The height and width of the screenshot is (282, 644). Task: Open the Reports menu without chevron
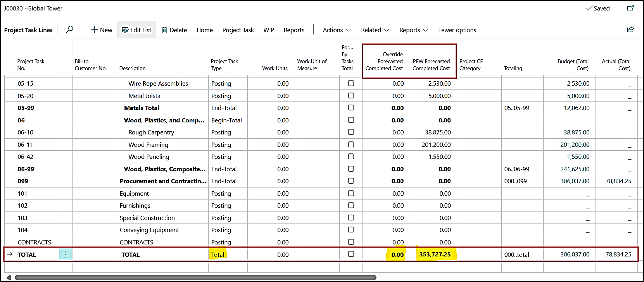[x=294, y=30]
